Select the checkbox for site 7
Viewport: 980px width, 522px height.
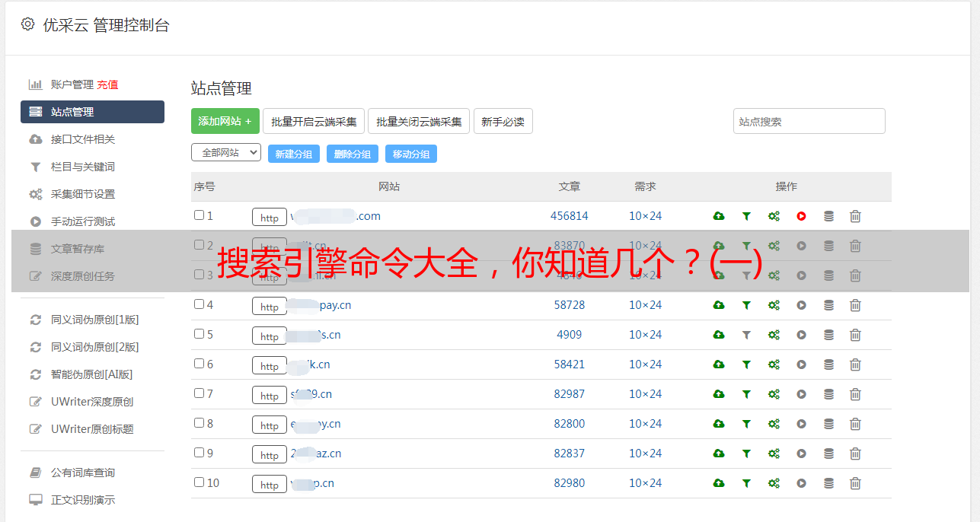click(200, 393)
